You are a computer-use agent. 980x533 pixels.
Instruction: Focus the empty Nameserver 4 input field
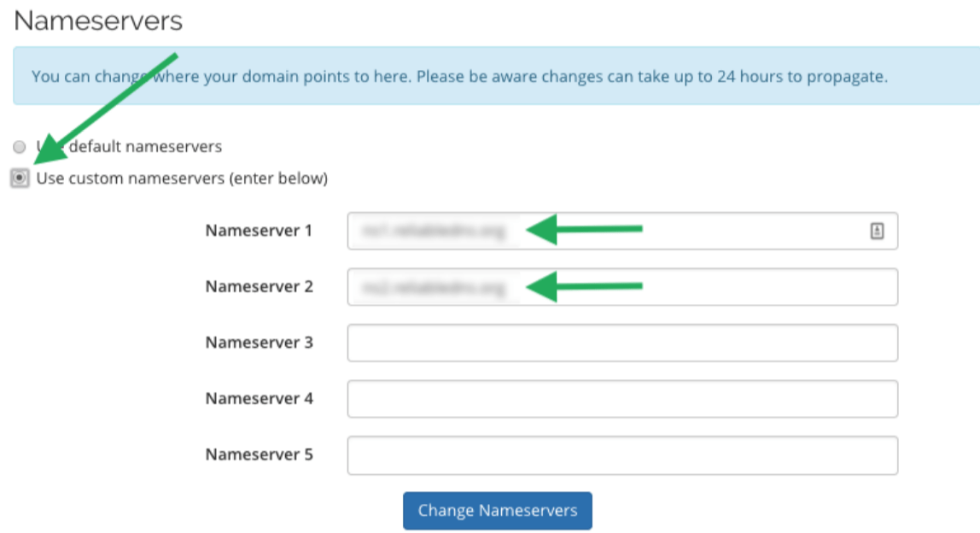[621, 399]
